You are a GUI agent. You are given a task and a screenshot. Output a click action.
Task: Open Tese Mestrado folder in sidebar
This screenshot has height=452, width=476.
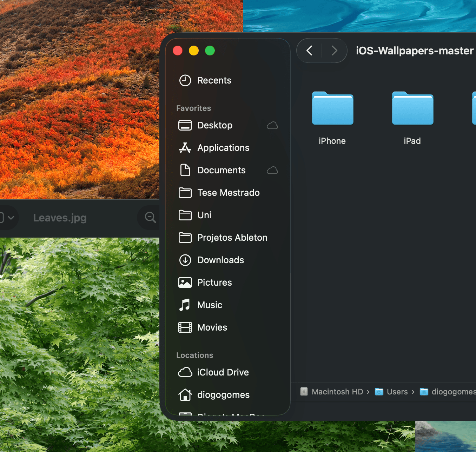[x=228, y=193]
